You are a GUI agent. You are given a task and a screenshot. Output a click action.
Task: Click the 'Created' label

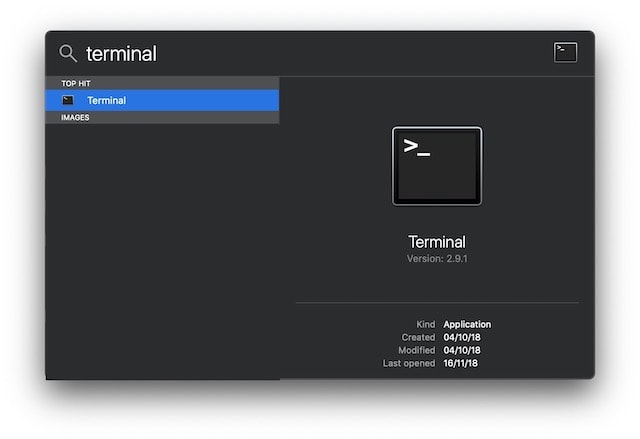tap(418, 337)
